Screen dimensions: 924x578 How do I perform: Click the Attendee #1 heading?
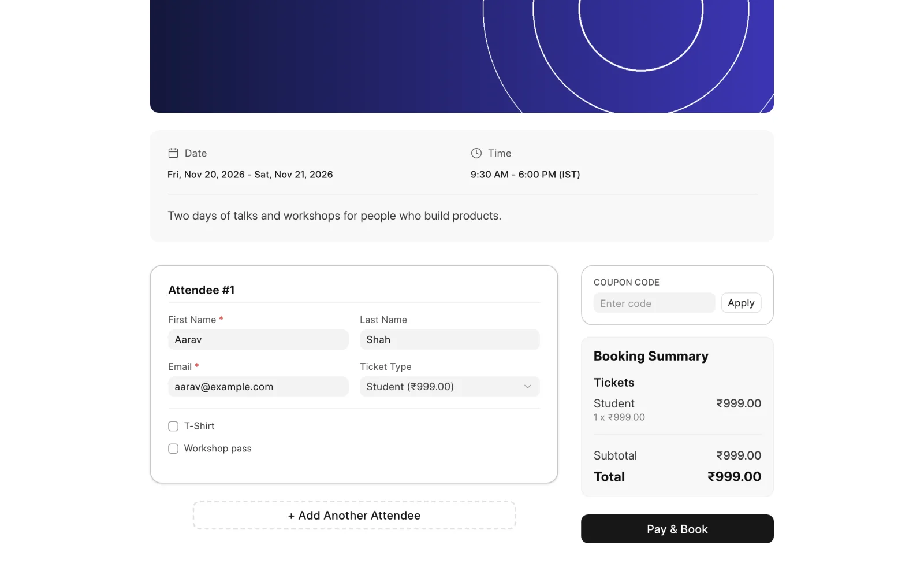[202, 290]
